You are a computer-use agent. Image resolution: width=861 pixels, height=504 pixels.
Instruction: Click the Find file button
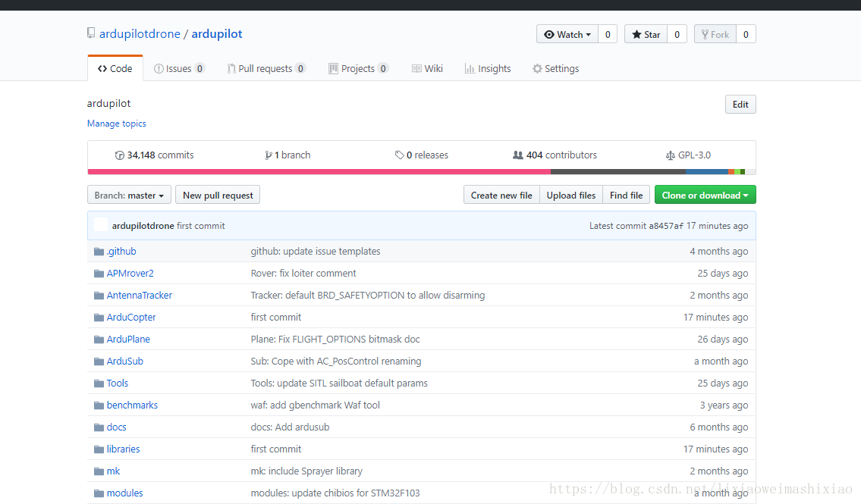(x=626, y=196)
